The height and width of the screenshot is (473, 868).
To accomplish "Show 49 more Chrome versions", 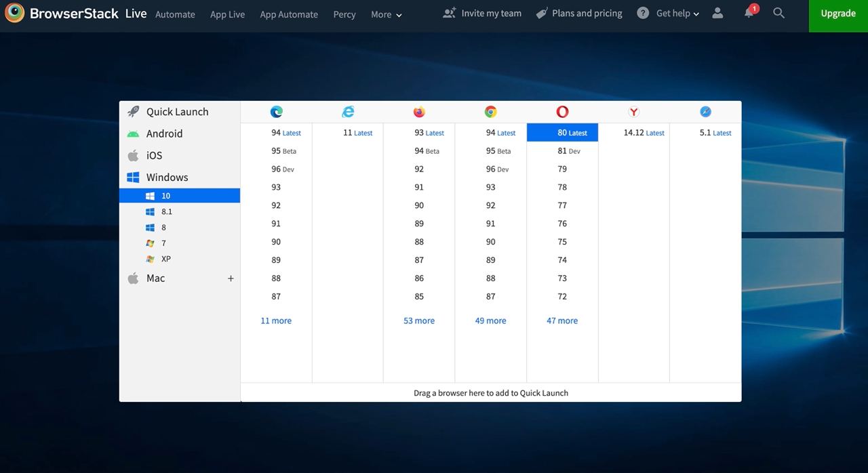I will click(x=491, y=321).
